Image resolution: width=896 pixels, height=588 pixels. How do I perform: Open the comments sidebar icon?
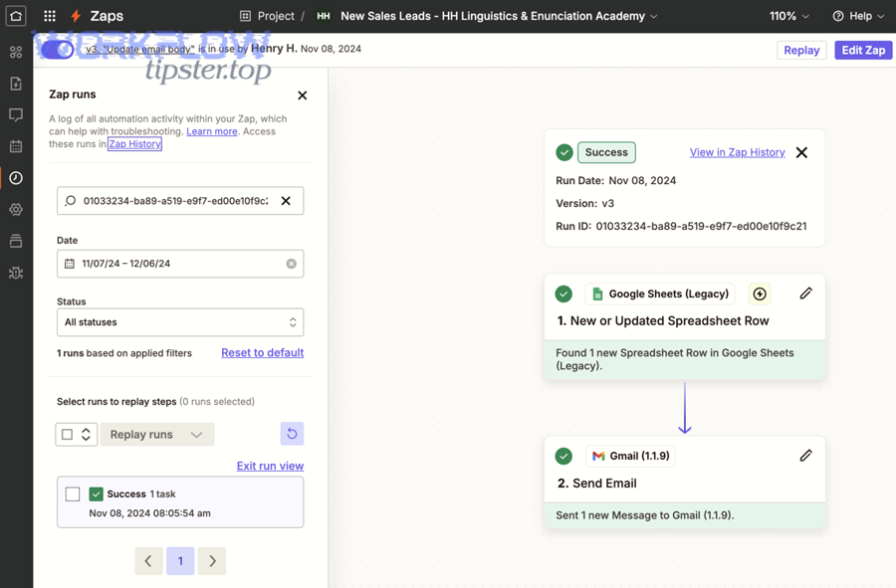[x=16, y=114]
